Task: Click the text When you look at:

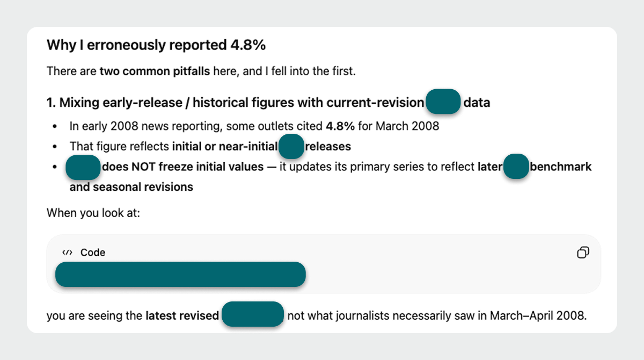Action: pyautogui.click(x=93, y=212)
